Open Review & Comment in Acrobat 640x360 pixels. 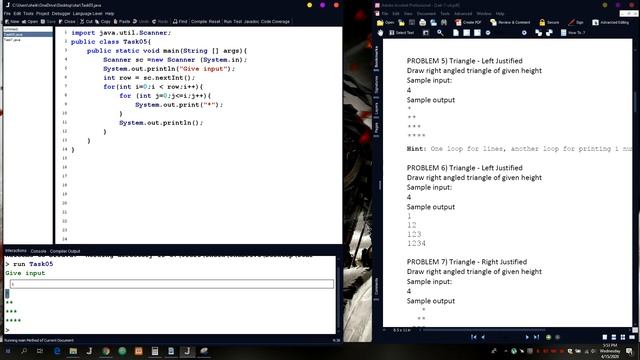(510, 22)
